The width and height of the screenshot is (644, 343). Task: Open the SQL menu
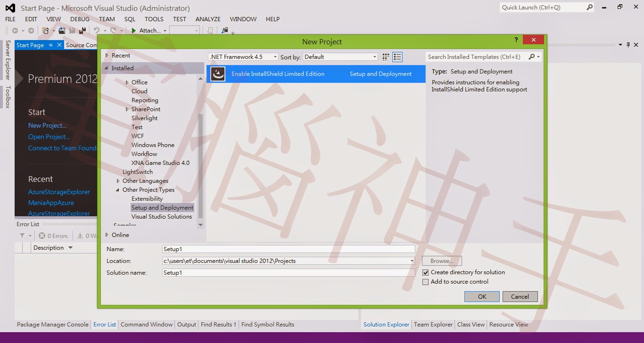130,19
